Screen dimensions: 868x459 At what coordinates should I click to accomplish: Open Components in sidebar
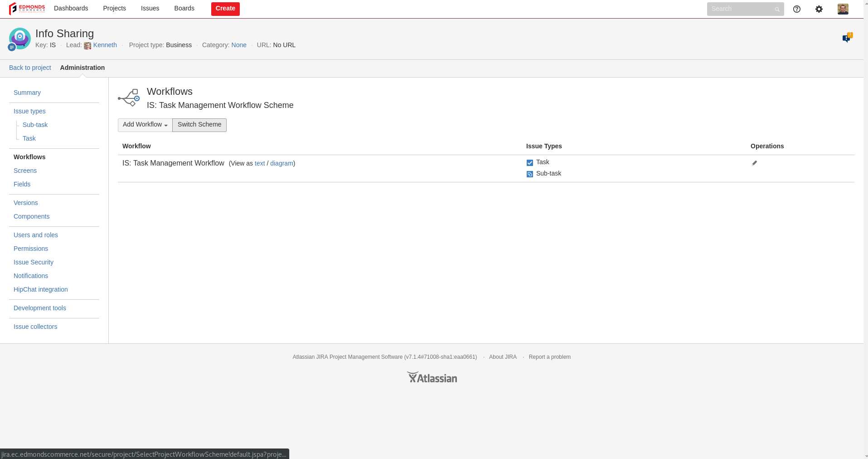(x=31, y=216)
